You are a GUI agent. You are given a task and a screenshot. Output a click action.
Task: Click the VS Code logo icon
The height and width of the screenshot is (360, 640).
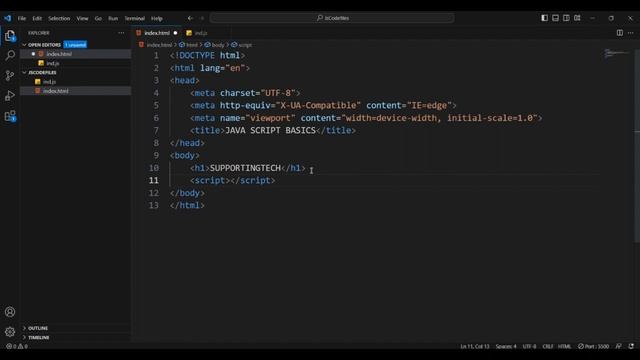coord(8,18)
